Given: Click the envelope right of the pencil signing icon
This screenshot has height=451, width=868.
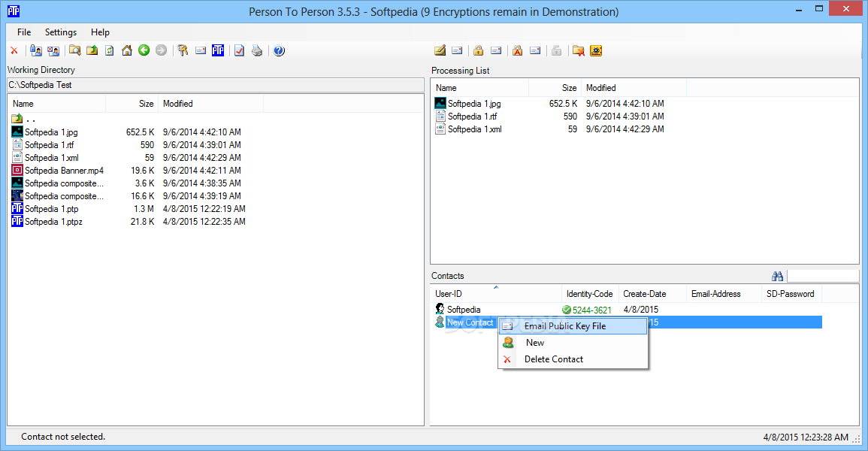Looking at the screenshot, I should [457, 50].
